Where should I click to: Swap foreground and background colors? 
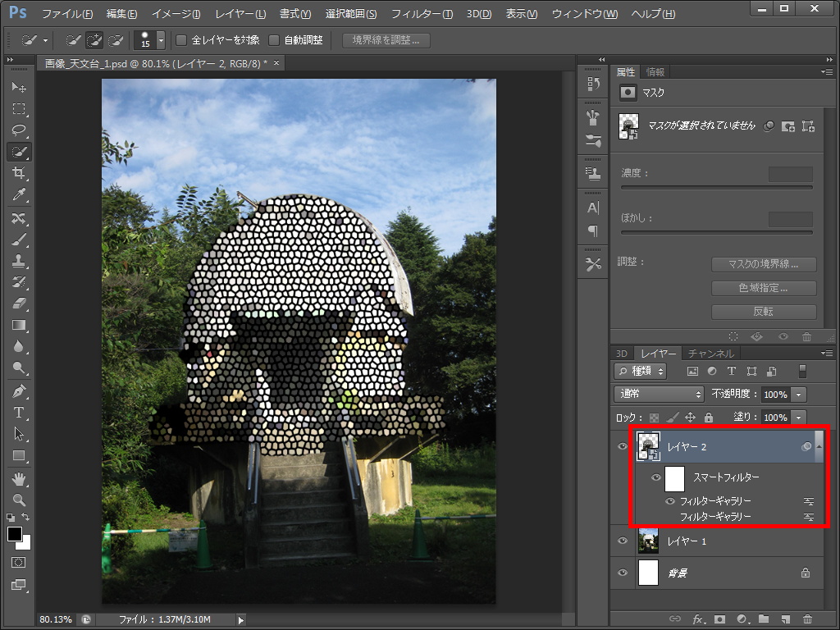[25, 517]
